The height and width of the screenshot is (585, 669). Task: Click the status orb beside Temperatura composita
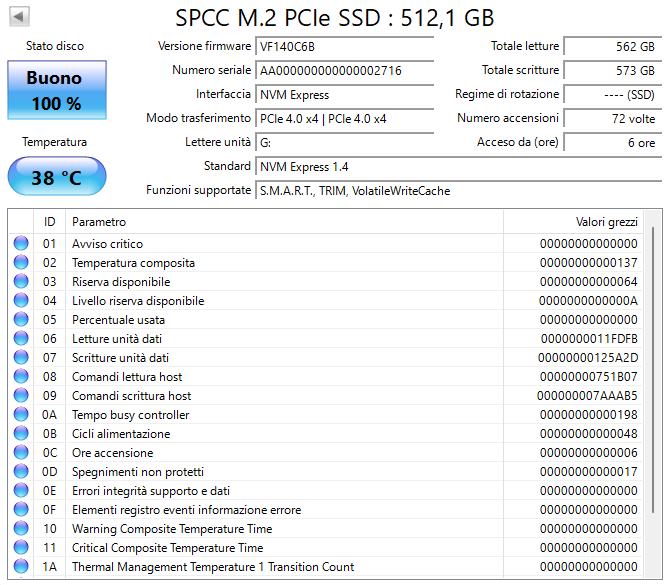coord(21,263)
